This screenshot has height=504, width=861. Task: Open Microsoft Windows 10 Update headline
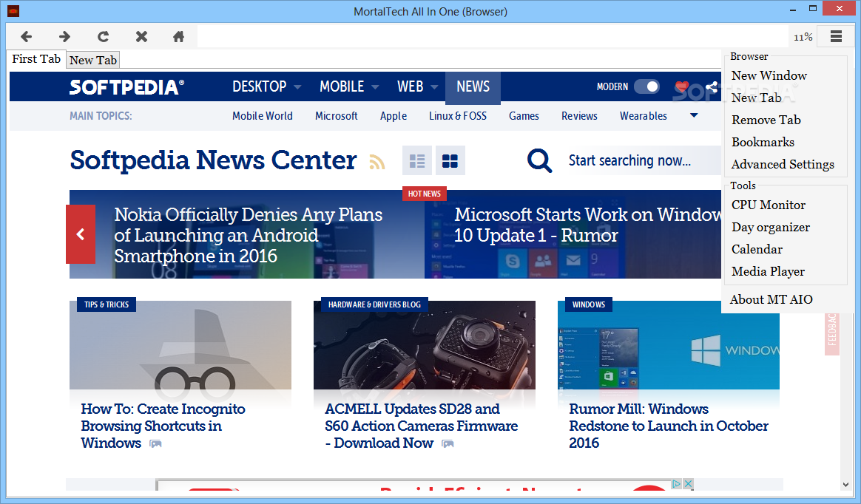(587, 225)
